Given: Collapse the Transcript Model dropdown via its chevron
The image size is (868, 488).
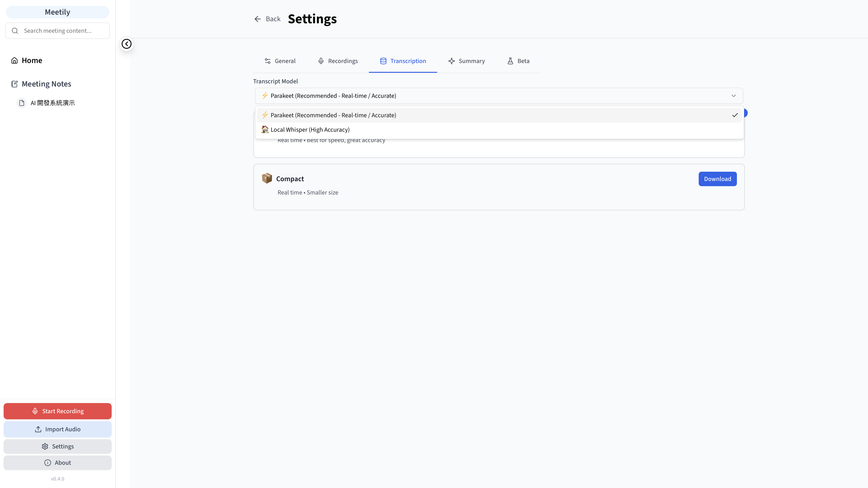Looking at the screenshot, I should click(x=734, y=96).
